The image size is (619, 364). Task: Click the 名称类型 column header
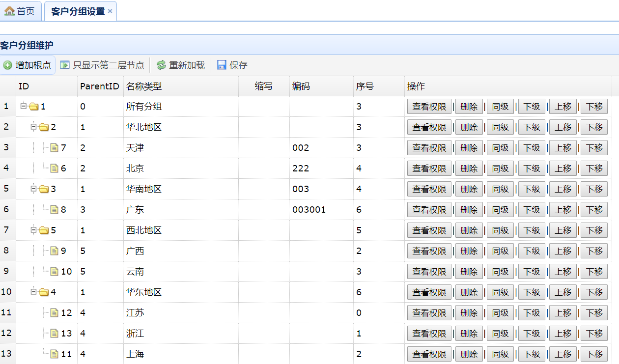(143, 86)
